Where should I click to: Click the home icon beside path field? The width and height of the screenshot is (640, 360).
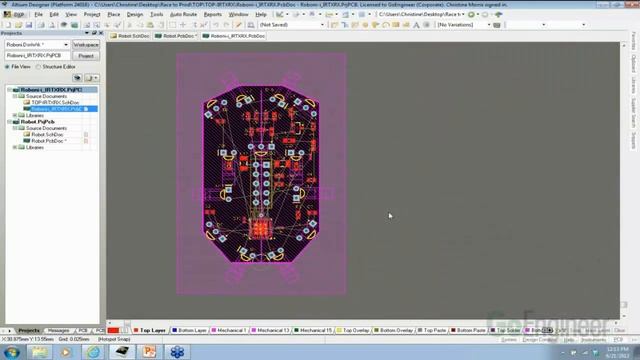click(498, 14)
